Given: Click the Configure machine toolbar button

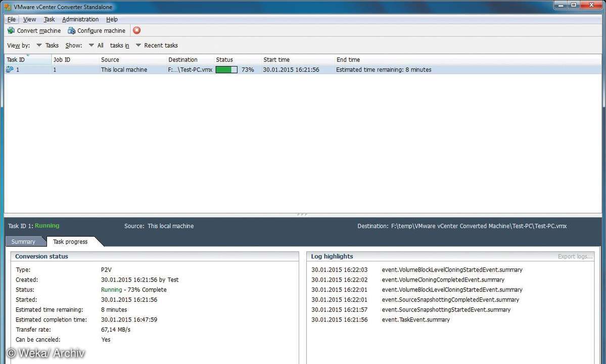Looking at the screenshot, I should coord(97,30).
